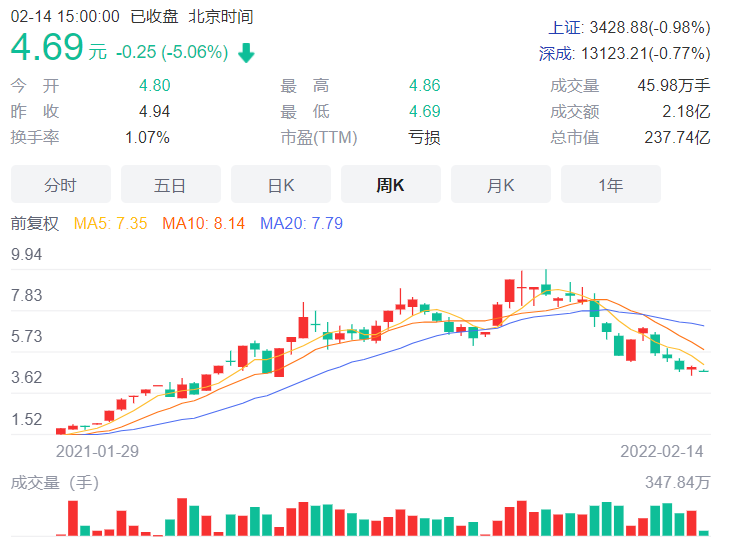Click the 已收盘 status text

click(x=154, y=17)
